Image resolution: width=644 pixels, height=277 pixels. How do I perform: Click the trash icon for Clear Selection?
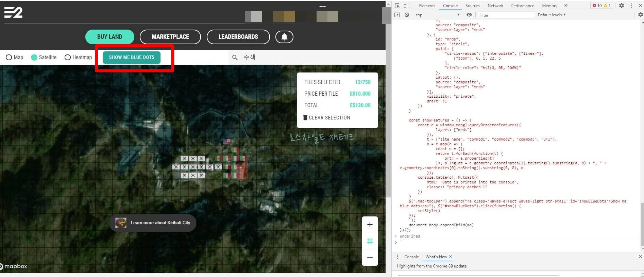305,117
